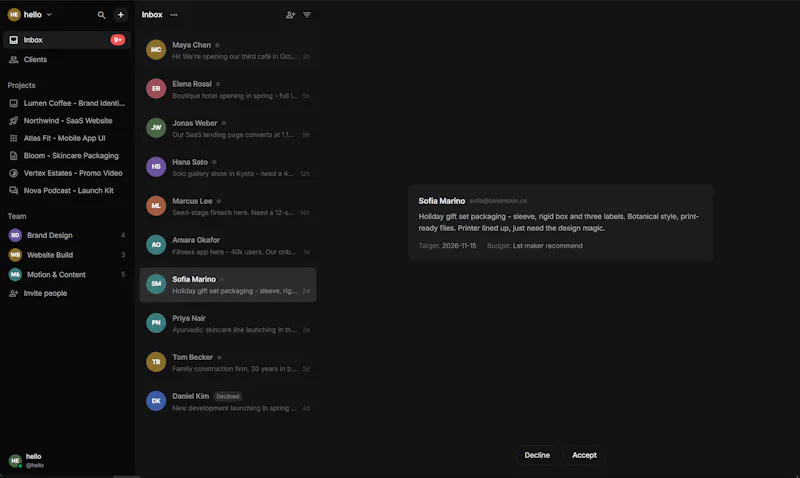
Task: Open the Daniel Kim message row
Action: [228, 401]
